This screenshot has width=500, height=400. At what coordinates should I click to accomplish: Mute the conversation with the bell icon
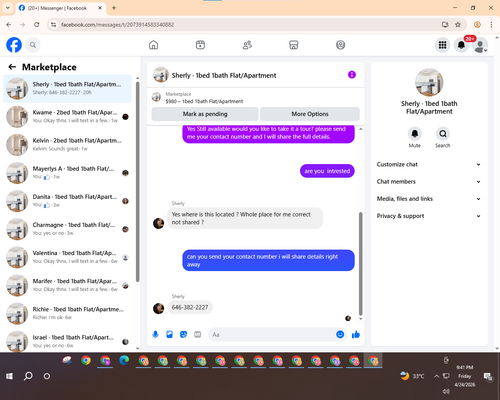pyautogui.click(x=414, y=134)
